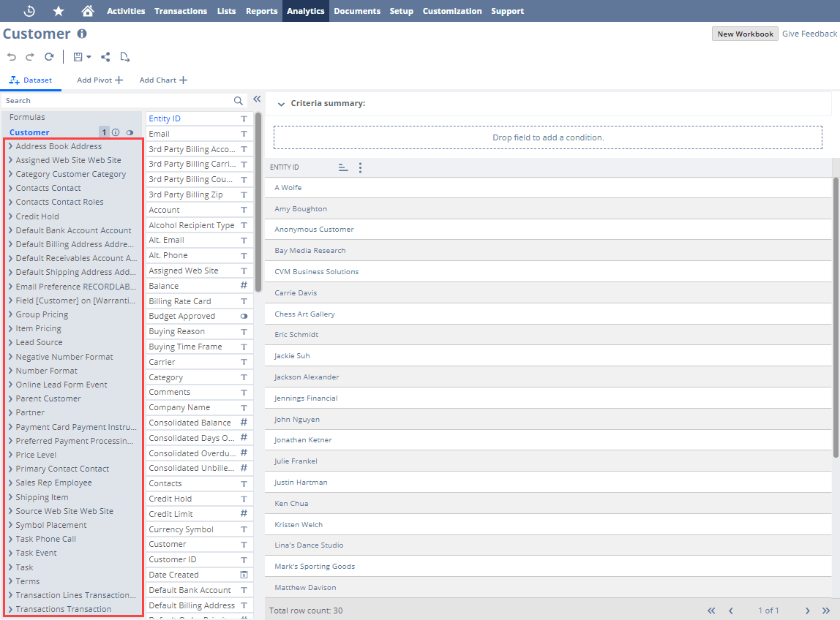The width and height of the screenshot is (840, 620).
Task: Open the Reports menu
Action: (x=261, y=11)
